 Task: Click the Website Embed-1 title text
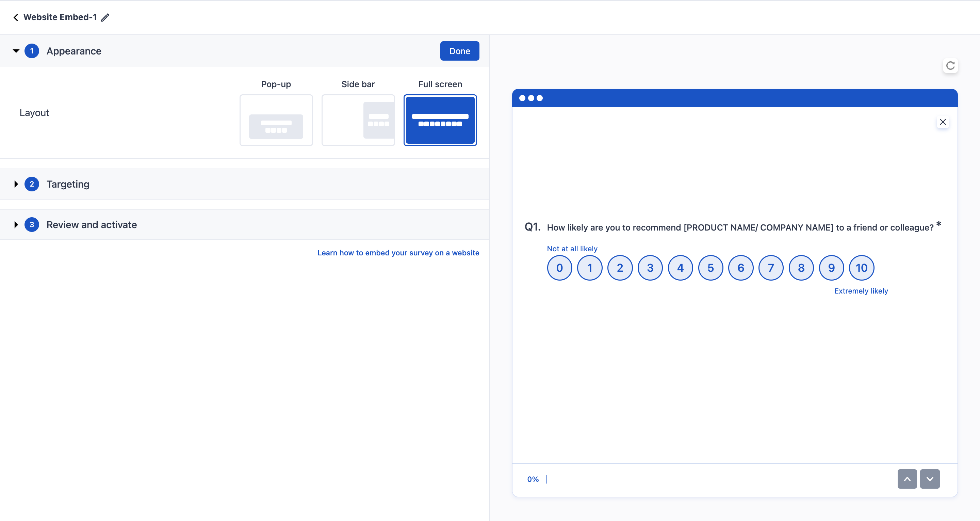click(60, 17)
